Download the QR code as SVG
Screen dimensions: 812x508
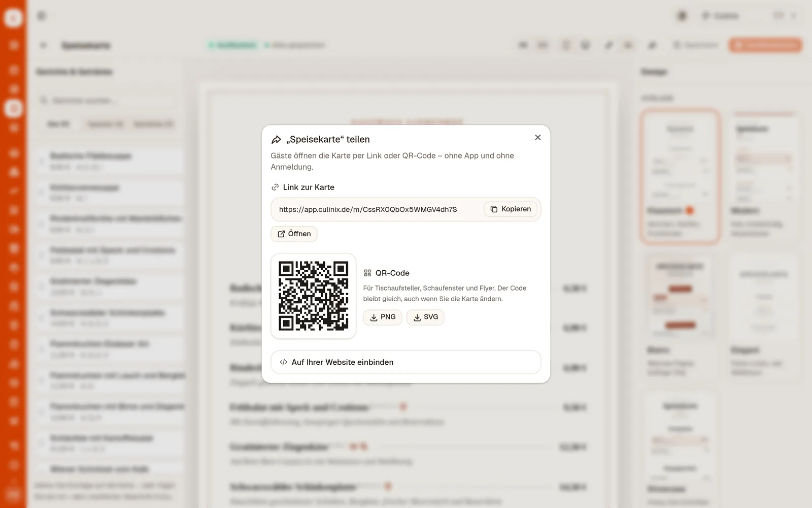click(x=425, y=317)
